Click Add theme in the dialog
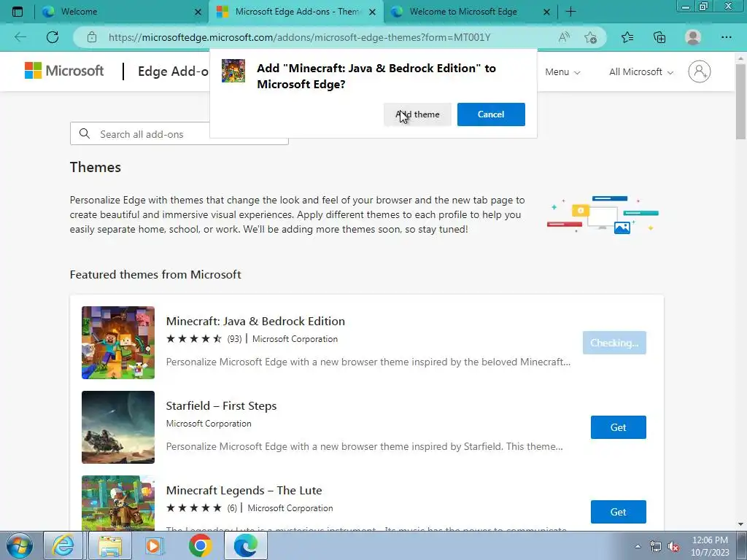This screenshot has width=747, height=560. (x=417, y=114)
